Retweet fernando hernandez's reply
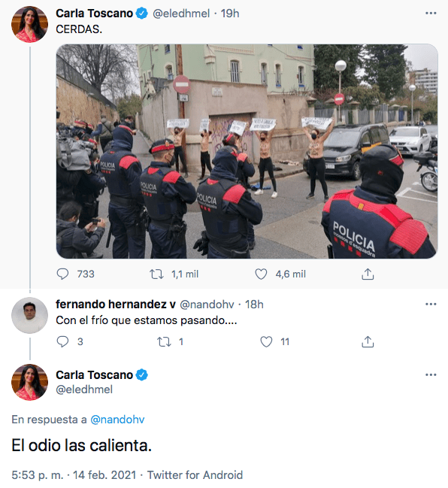Screen dimensions: 448x488 pos(164,341)
